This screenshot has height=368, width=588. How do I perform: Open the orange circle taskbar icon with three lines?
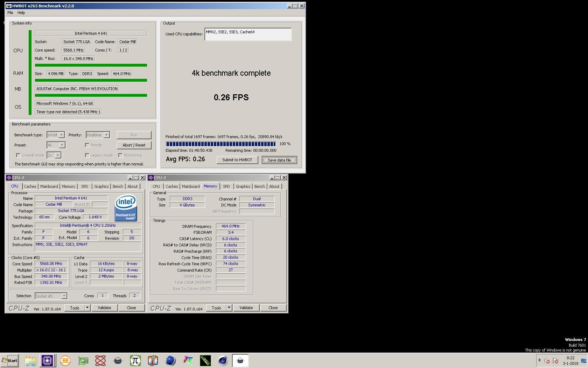click(x=65, y=360)
